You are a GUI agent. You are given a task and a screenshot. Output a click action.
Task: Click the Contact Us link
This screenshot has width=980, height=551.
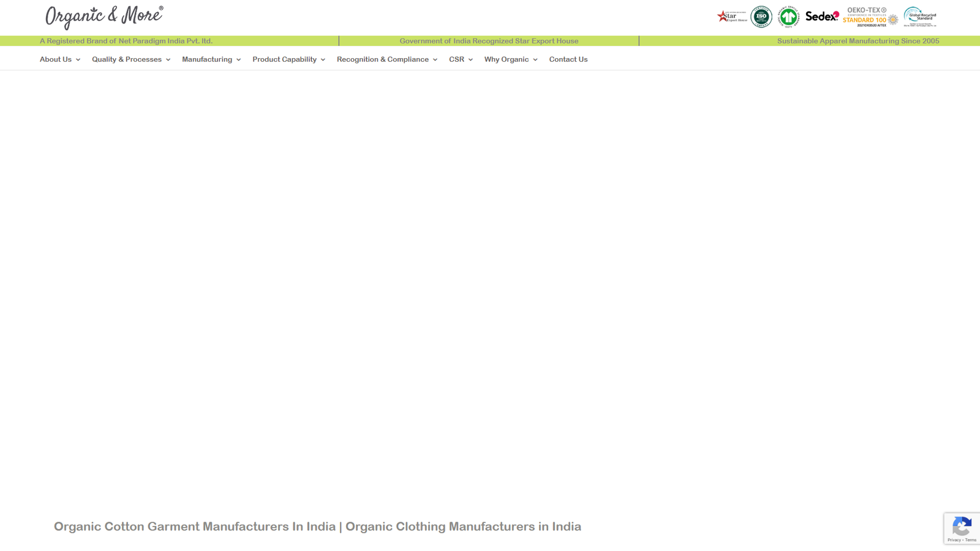pyautogui.click(x=568, y=59)
